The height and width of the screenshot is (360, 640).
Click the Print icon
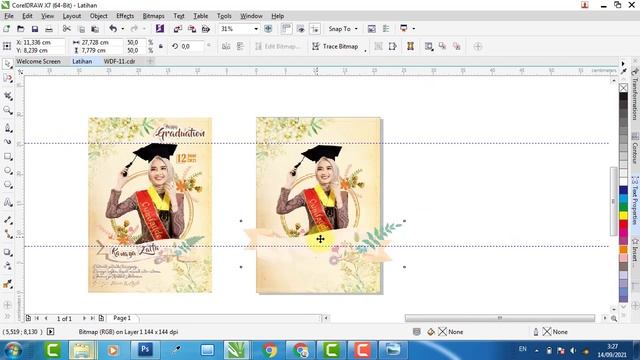coord(49,29)
